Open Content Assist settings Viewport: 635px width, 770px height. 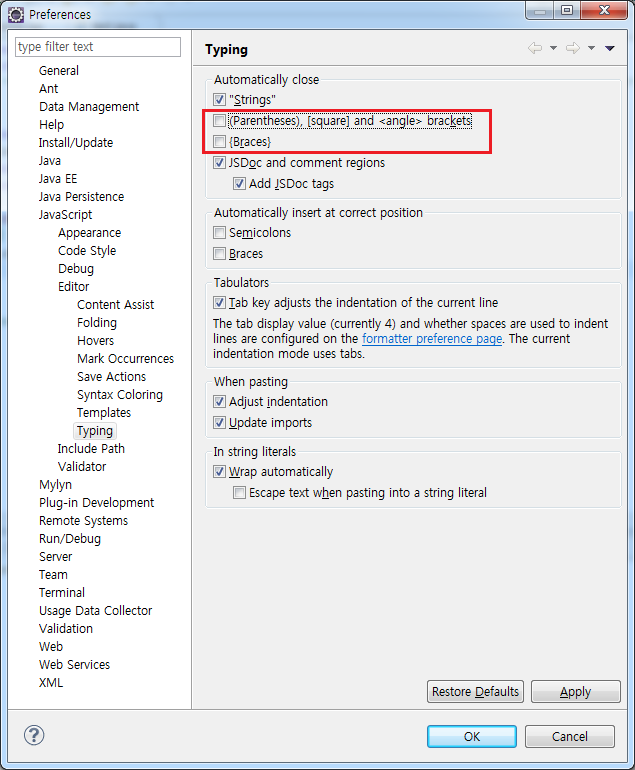115,305
